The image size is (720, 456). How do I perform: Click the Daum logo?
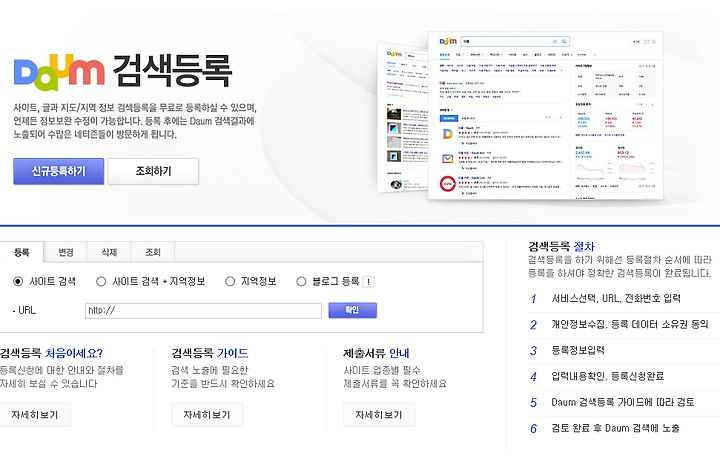tap(59, 72)
